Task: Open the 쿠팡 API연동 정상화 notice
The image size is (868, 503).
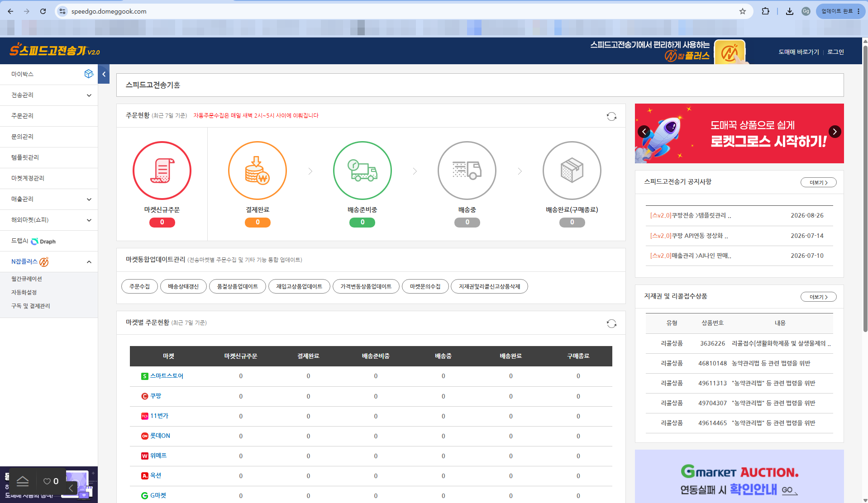Action: 689,236
